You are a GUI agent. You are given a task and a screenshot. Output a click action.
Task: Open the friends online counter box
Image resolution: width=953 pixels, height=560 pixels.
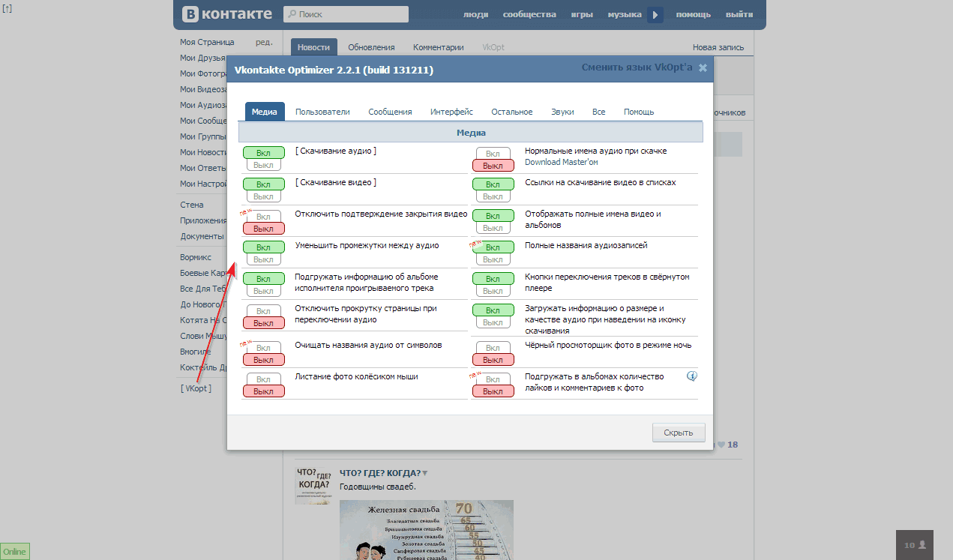click(x=915, y=545)
